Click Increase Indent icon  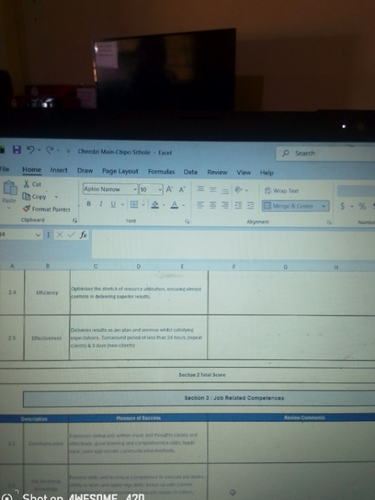point(250,206)
